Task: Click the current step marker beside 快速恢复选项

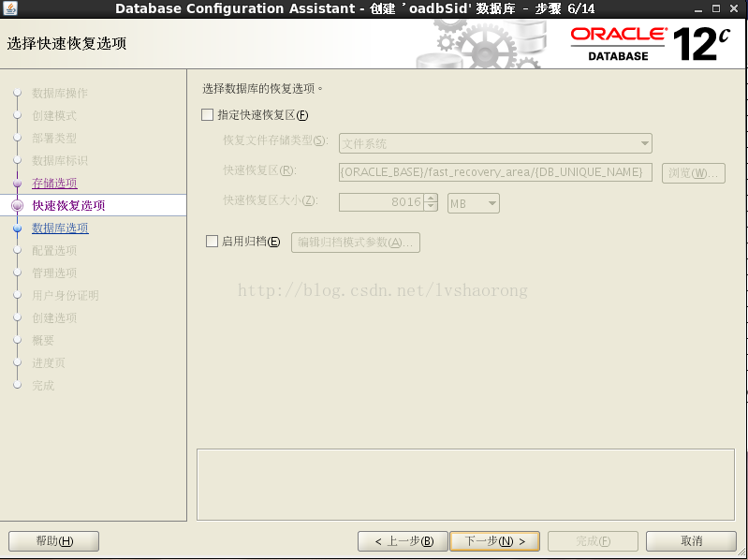Action: pos(18,206)
